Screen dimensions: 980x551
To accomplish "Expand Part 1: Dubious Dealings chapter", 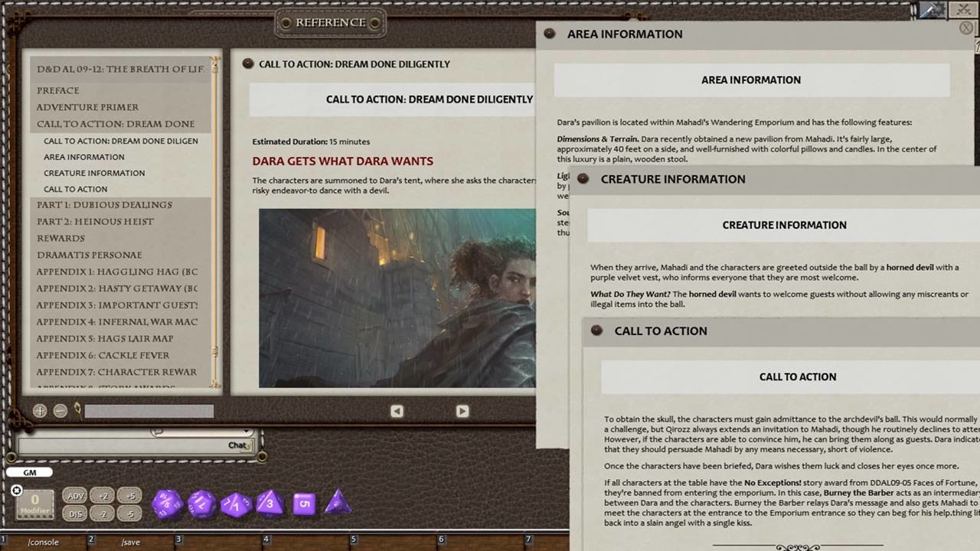I will click(x=104, y=205).
